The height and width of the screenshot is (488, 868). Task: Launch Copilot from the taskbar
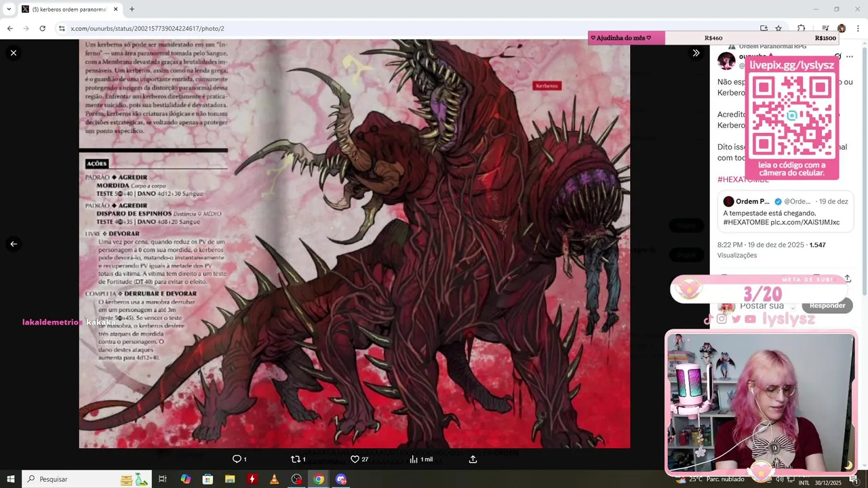(185, 479)
